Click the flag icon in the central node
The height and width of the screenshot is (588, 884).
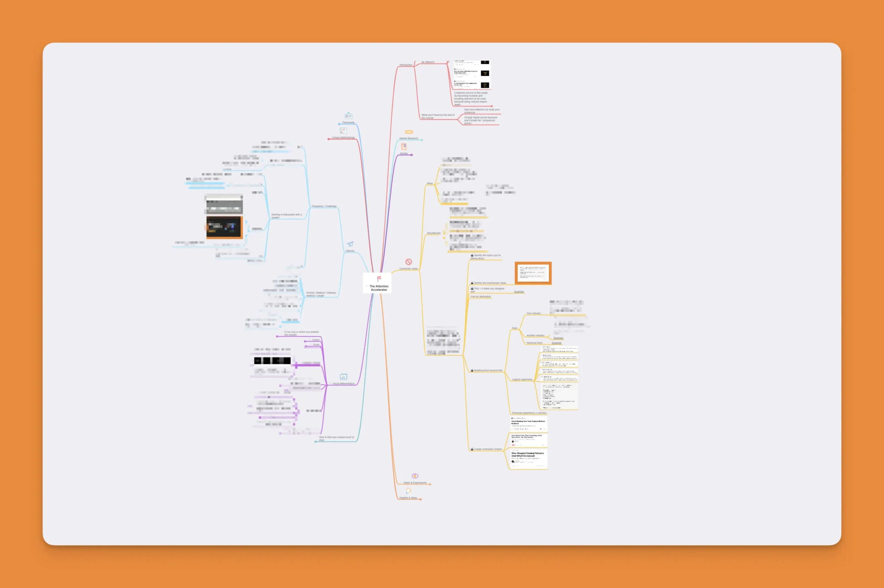[x=379, y=279]
